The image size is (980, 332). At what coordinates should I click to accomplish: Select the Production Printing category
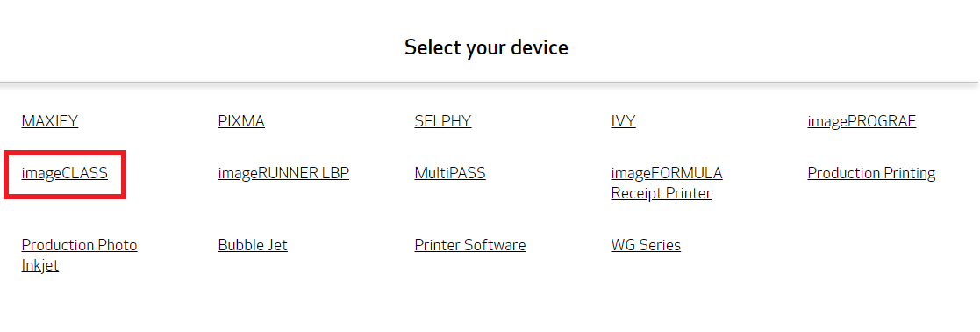pyautogui.click(x=871, y=173)
